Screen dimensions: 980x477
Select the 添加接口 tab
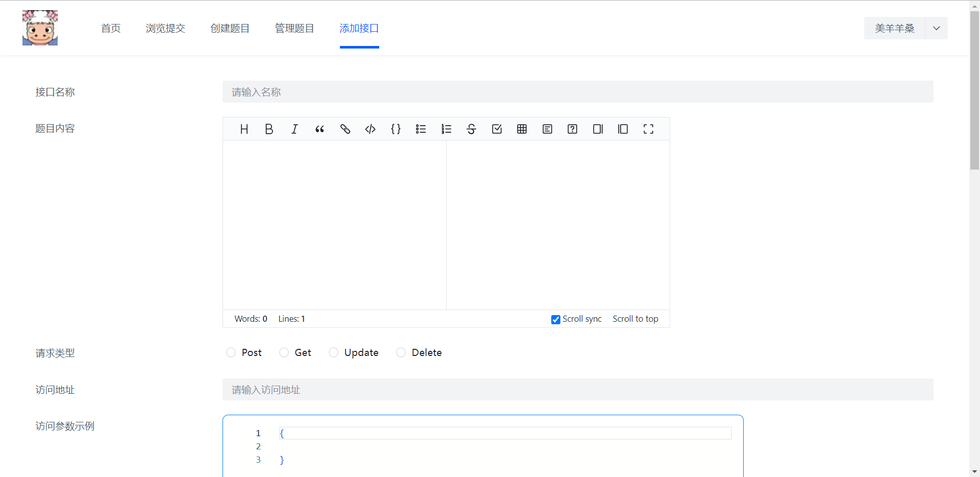(359, 28)
